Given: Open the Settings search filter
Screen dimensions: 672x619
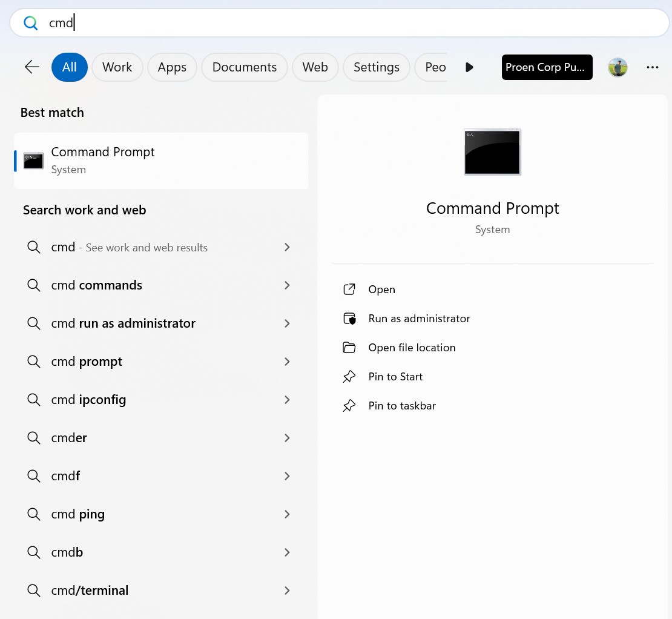Looking at the screenshot, I should 376,67.
